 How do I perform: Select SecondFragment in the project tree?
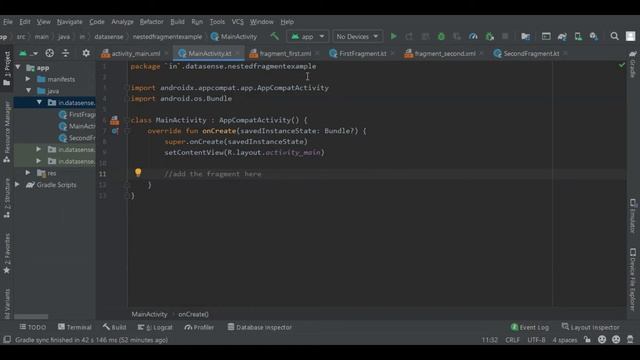click(77, 138)
